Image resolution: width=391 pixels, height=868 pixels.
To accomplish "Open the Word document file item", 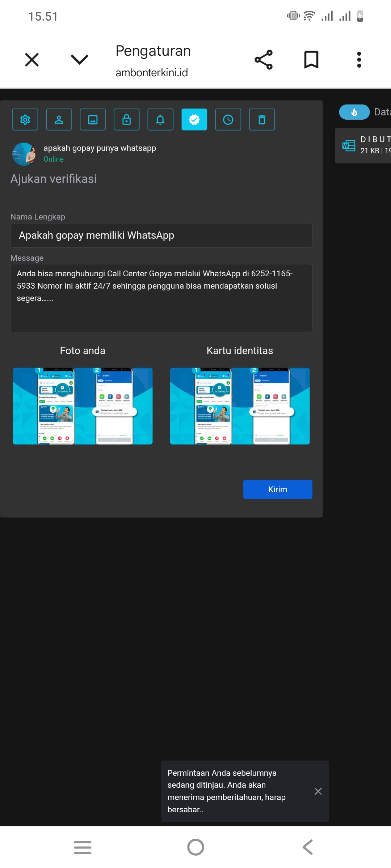I will (x=363, y=145).
